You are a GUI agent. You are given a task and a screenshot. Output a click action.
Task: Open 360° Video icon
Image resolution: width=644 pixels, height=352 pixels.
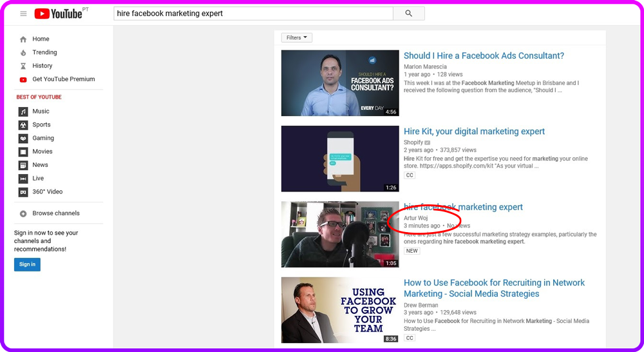click(23, 192)
